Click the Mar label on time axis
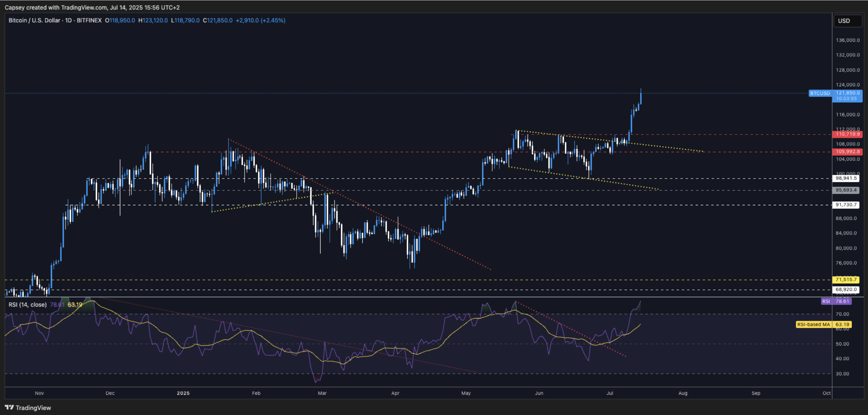This screenshot has height=415, width=868. (x=322, y=393)
